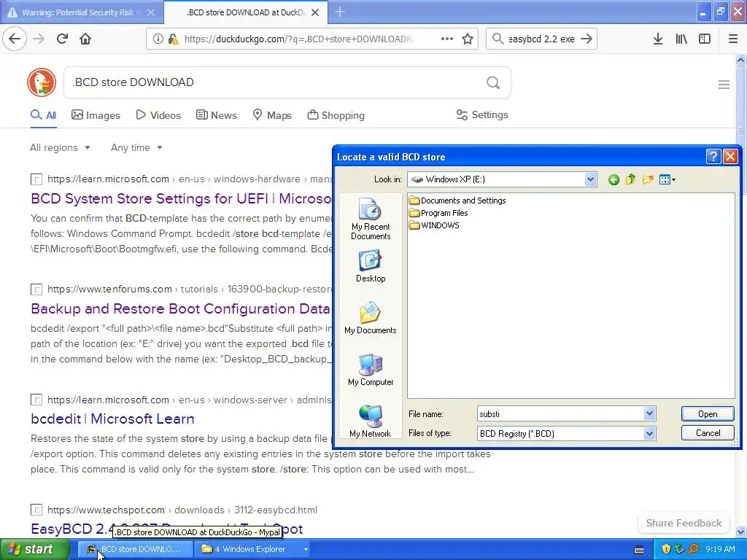
Task: Run search with DuckDuckGo magnifier icon
Action: (x=493, y=83)
